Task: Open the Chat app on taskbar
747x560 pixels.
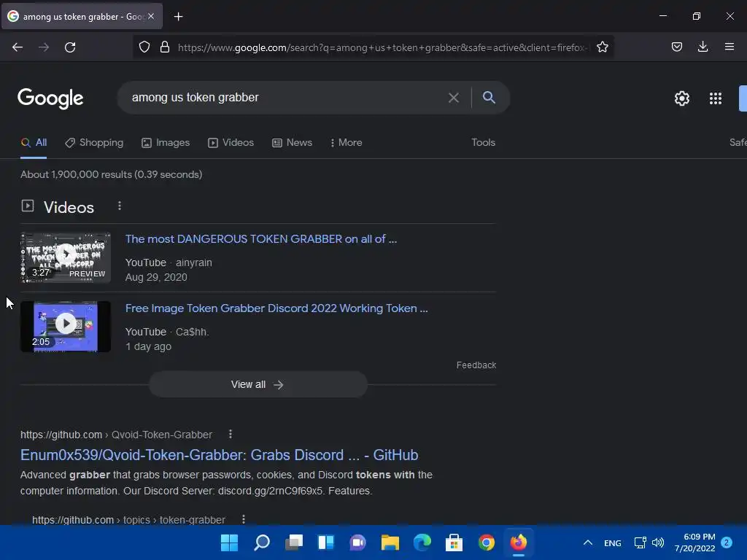Action: 357,542
